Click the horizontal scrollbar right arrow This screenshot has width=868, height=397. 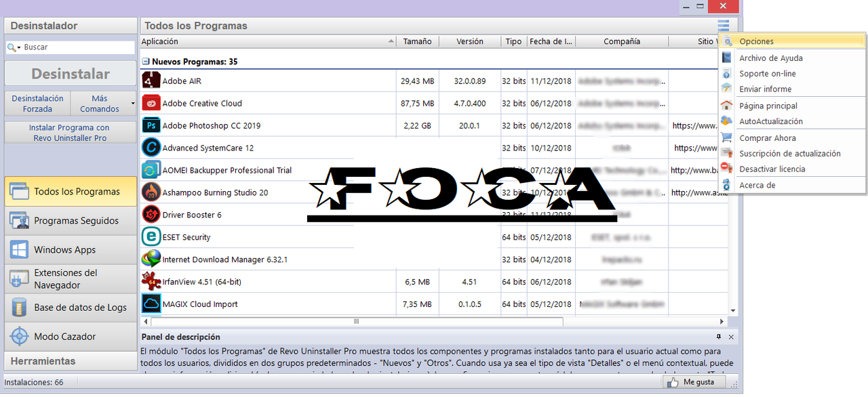[x=722, y=321]
